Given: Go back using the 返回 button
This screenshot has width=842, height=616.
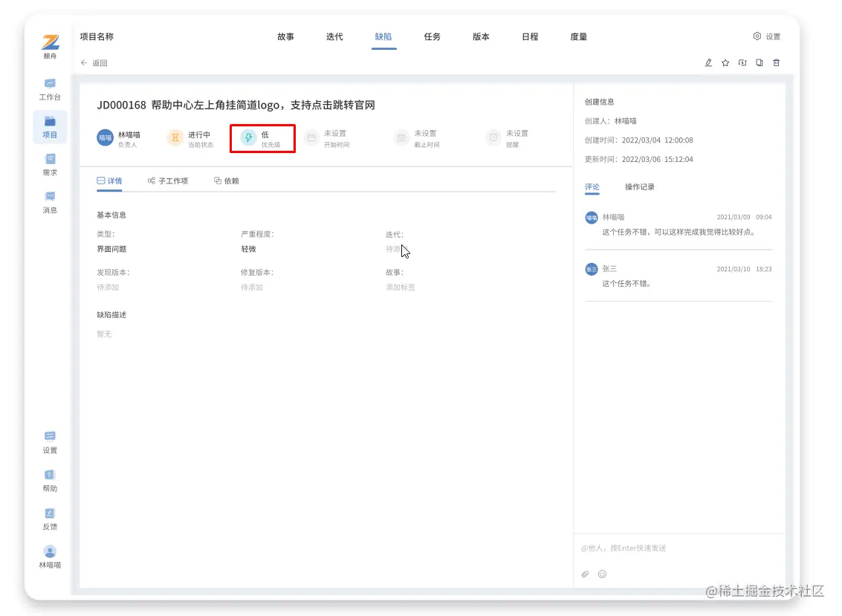Looking at the screenshot, I should (x=93, y=63).
